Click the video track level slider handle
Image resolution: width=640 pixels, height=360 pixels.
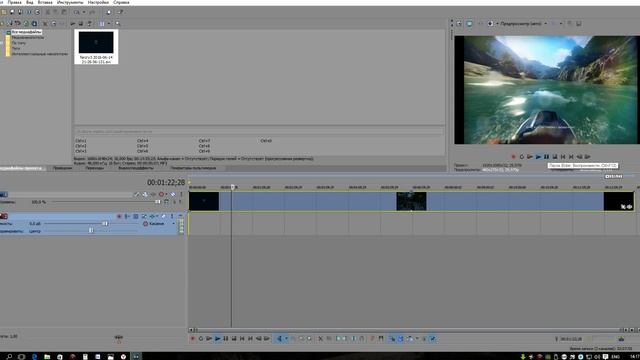point(158,202)
